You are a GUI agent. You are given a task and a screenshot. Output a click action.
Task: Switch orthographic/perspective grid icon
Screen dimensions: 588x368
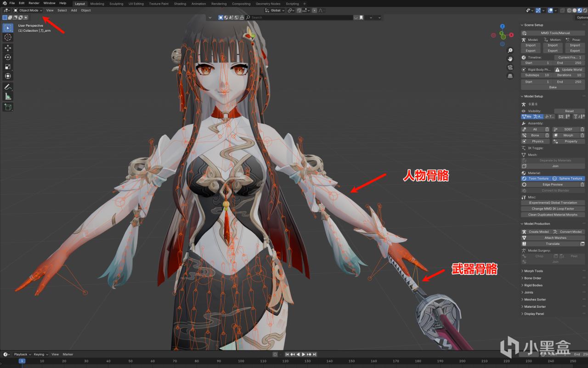tap(510, 76)
